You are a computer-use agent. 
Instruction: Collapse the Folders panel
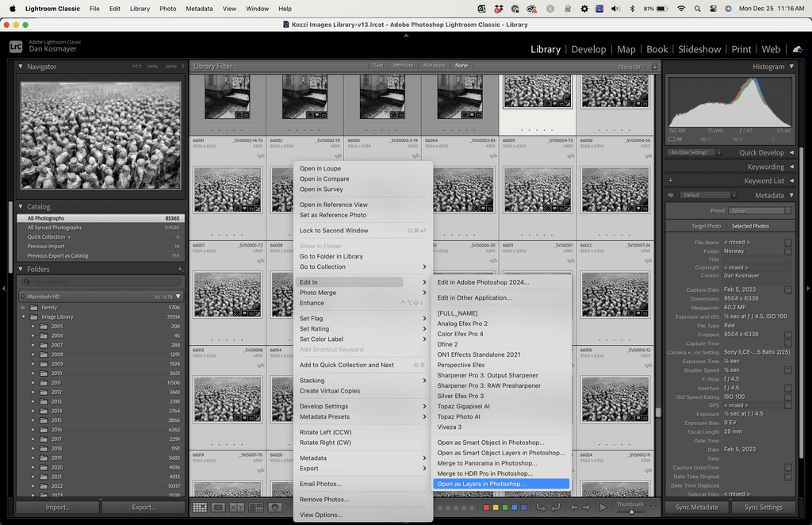point(21,269)
